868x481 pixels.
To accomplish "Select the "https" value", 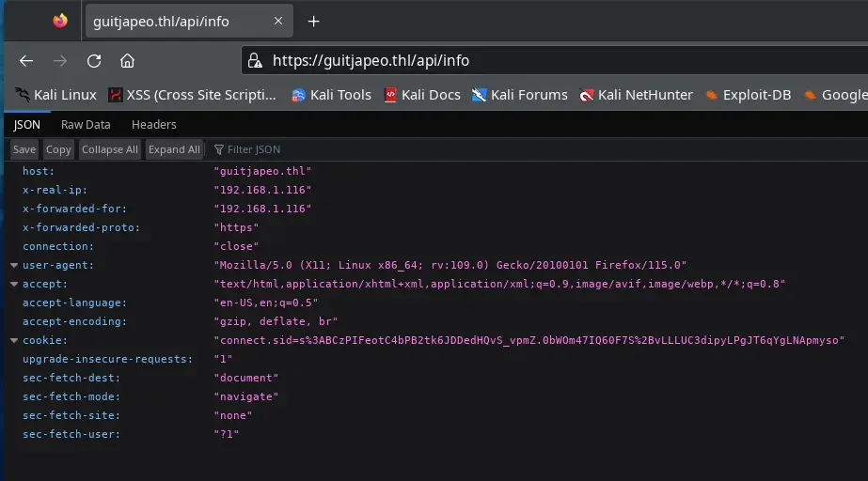I will coord(236,227).
